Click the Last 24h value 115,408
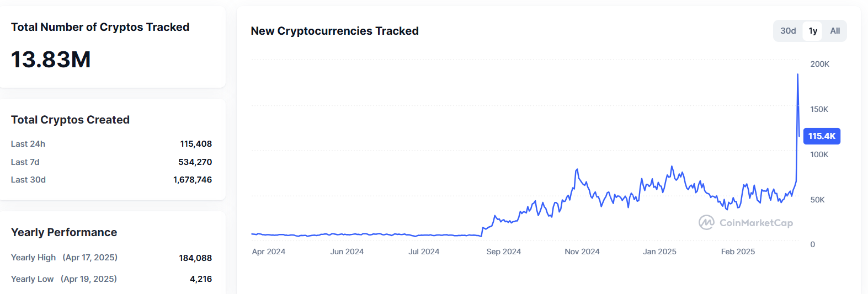Image resolution: width=868 pixels, height=294 pixels. pos(196,144)
